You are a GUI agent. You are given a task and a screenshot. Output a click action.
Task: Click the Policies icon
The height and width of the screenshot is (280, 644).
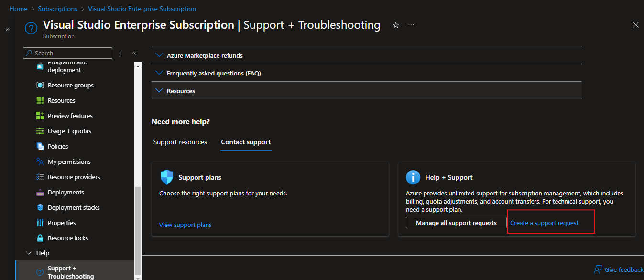tap(40, 146)
